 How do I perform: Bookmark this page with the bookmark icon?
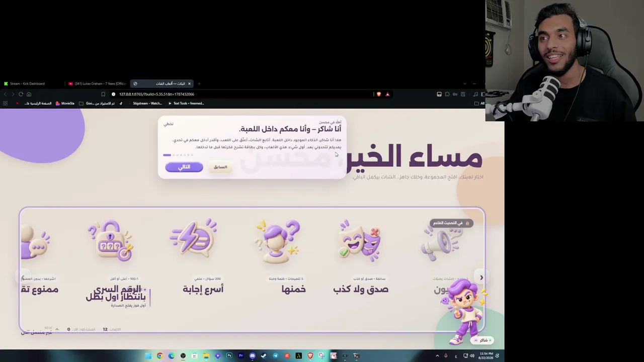click(x=103, y=94)
